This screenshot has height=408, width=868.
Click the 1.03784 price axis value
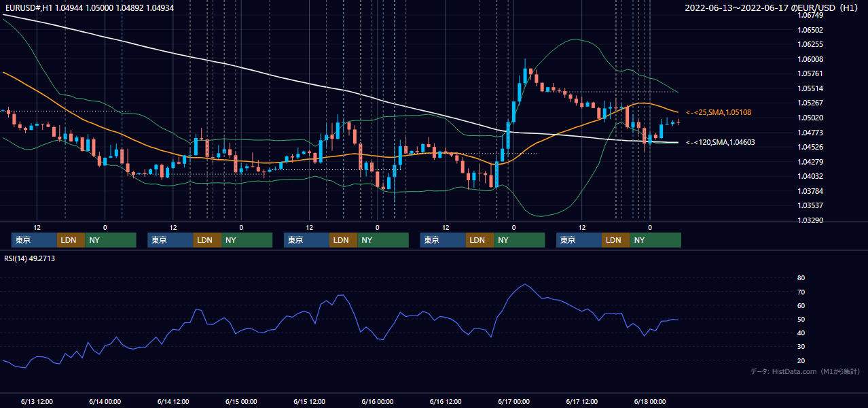pyautogui.click(x=810, y=191)
